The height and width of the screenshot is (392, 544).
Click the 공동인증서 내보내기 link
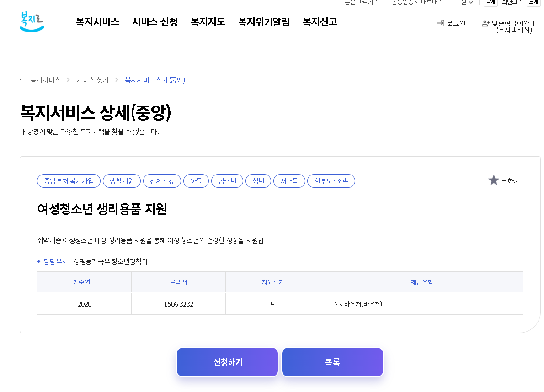[x=416, y=2]
